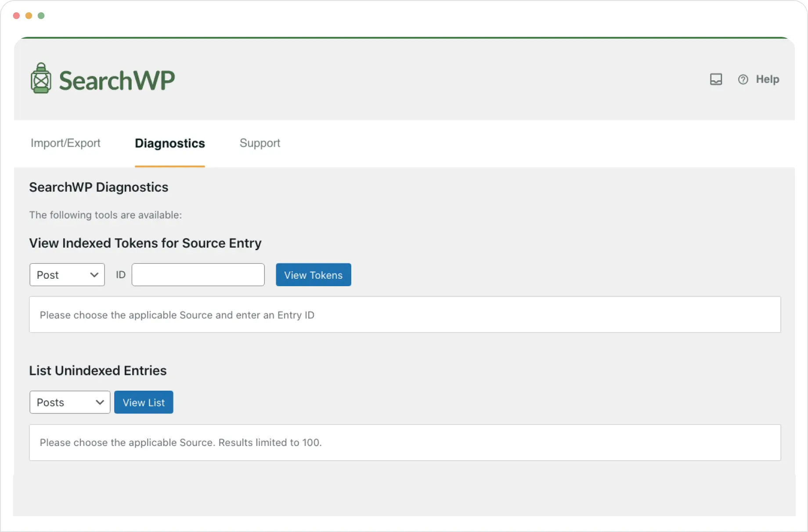Screen dimensions: 808x532
Task: Click the SearchWP lantern logo icon
Action: pyautogui.click(x=41, y=79)
